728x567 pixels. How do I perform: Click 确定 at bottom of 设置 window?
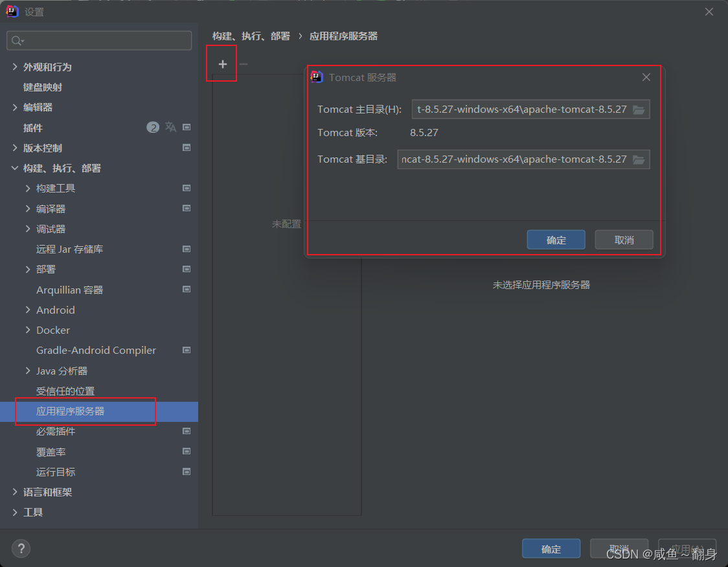pos(551,549)
